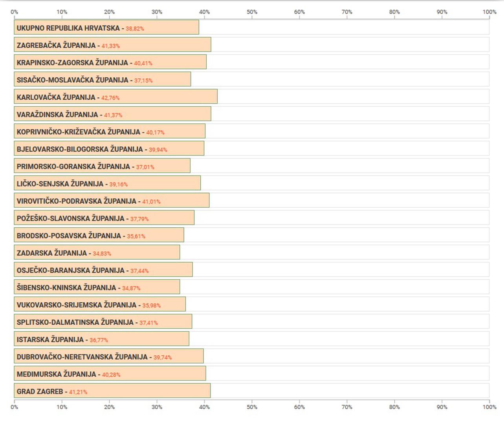Click the 39,74% value for DUBROVAČKO-NERETVANSKA

coord(162,357)
